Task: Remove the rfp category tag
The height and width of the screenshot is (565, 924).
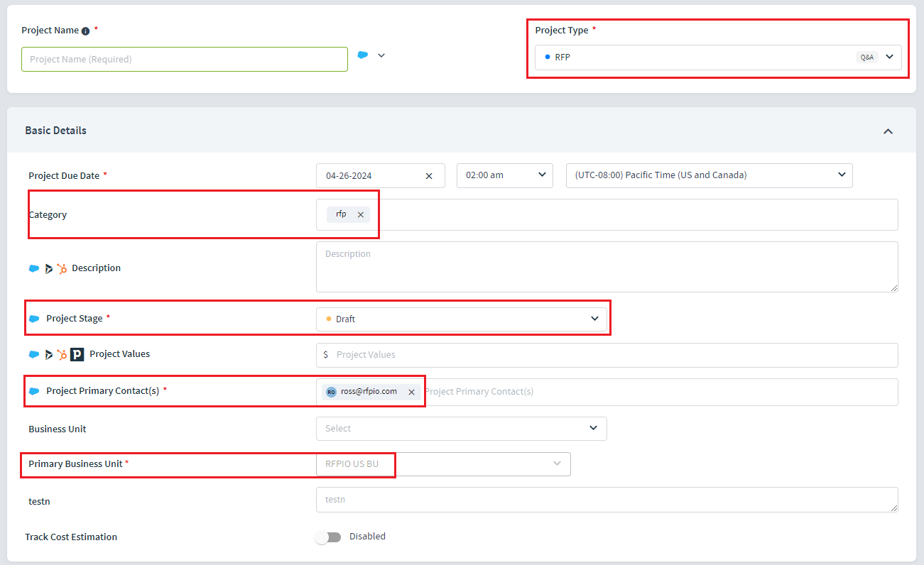Action: pyautogui.click(x=361, y=214)
